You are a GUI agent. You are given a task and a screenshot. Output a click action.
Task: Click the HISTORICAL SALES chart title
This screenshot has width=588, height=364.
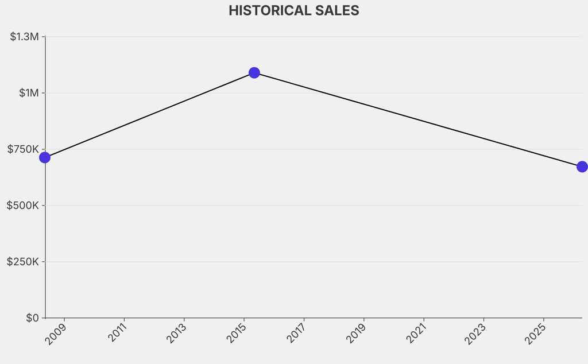pyautogui.click(x=294, y=11)
